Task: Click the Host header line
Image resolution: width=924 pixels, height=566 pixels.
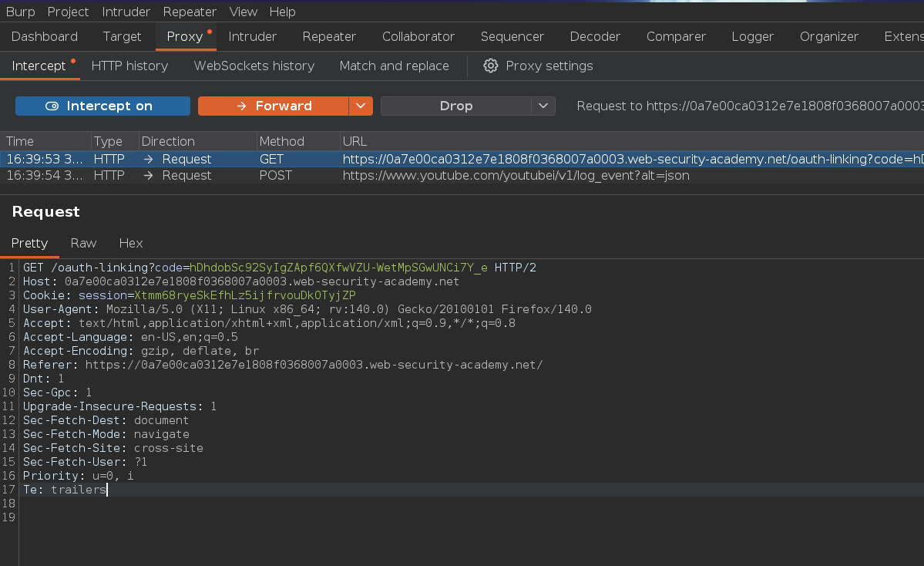Action: 241,281
